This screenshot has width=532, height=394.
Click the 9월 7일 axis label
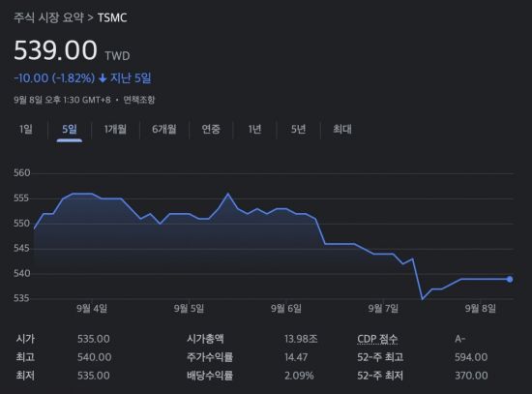coord(383,309)
